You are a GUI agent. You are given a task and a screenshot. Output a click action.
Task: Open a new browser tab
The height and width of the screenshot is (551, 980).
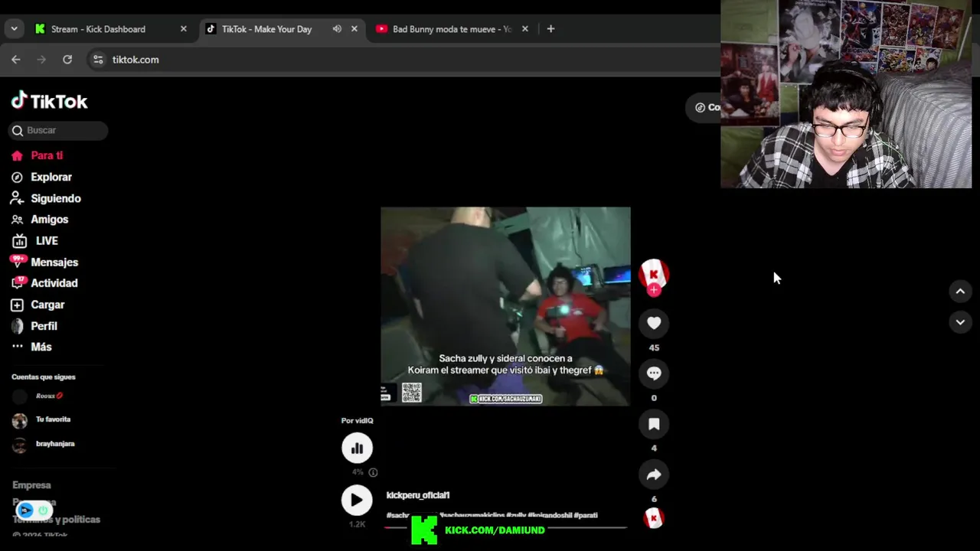pos(550,29)
